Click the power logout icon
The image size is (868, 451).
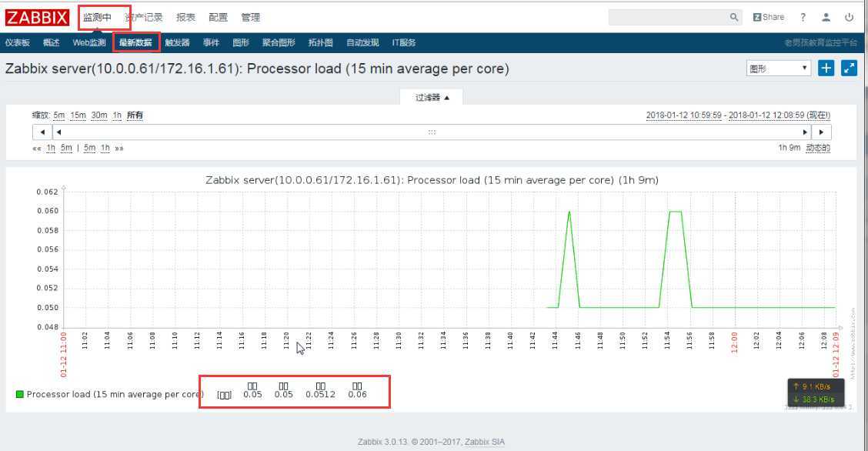(x=850, y=17)
